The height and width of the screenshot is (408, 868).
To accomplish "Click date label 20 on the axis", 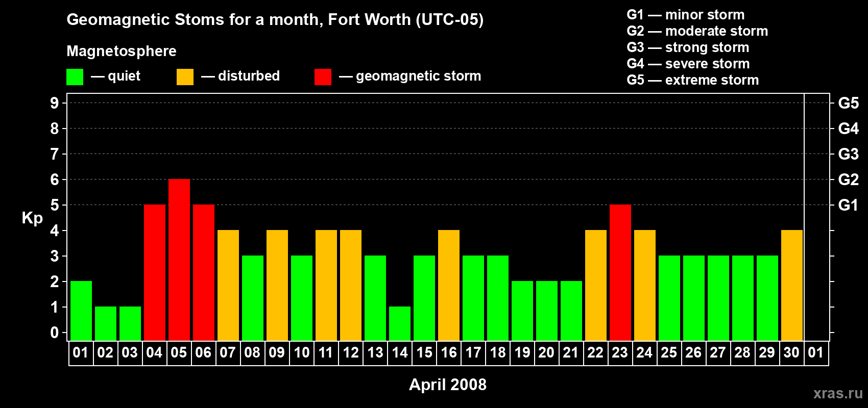I will click(546, 352).
